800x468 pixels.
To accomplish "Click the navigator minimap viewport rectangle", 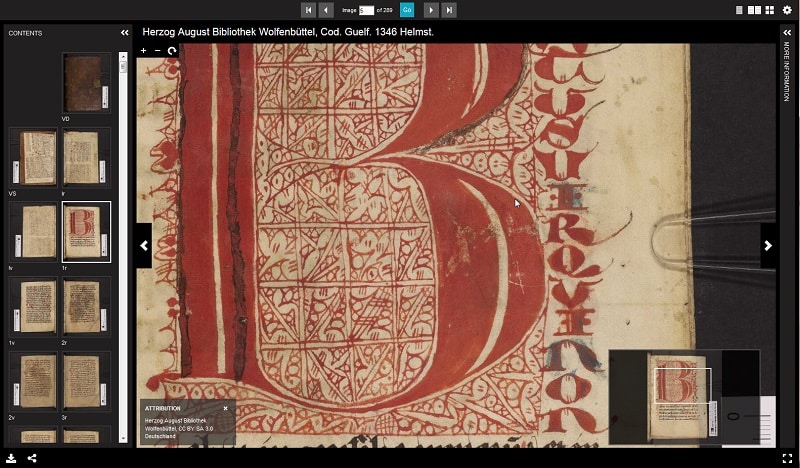I will coord(683,385).
